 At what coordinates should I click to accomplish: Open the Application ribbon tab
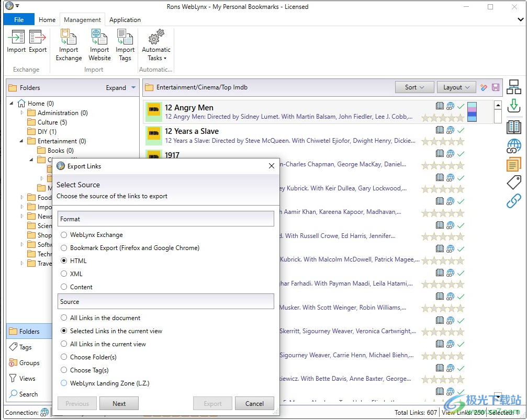[x=125, y=20]
